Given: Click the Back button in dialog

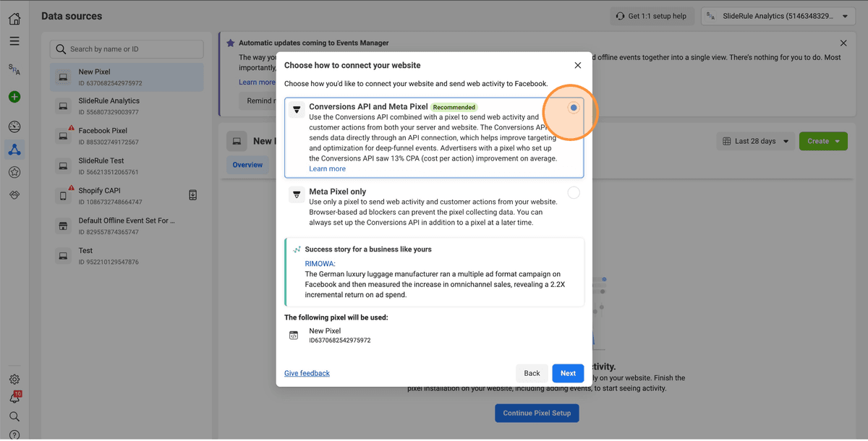Looking at the screenshot, I should (532, 373).
